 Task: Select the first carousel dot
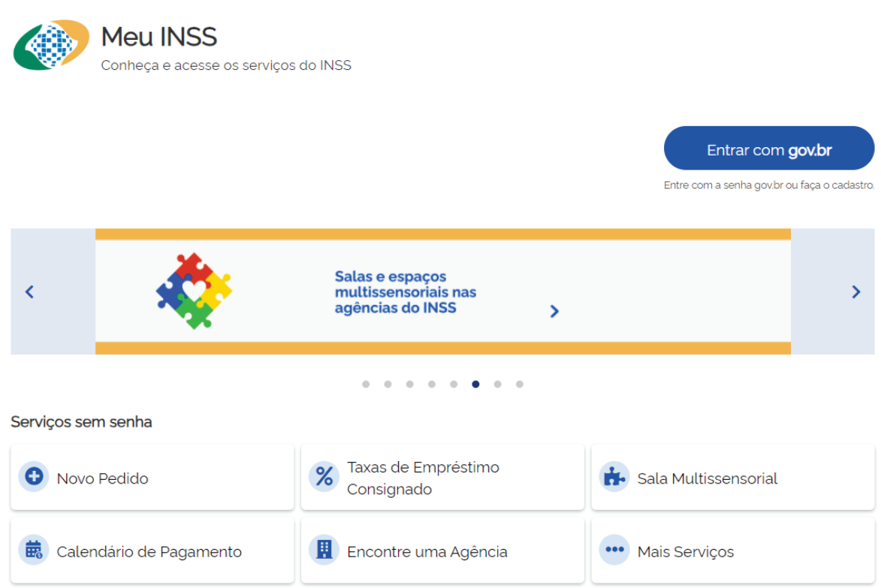366,384
